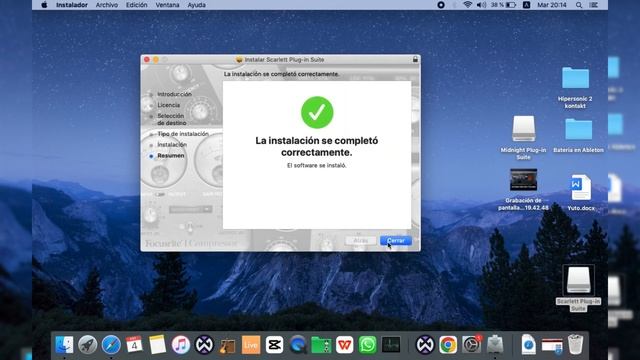Open Activity Monitor from the dock
Image resolution: width=640 pixels, height=360 pixels.
391,345
